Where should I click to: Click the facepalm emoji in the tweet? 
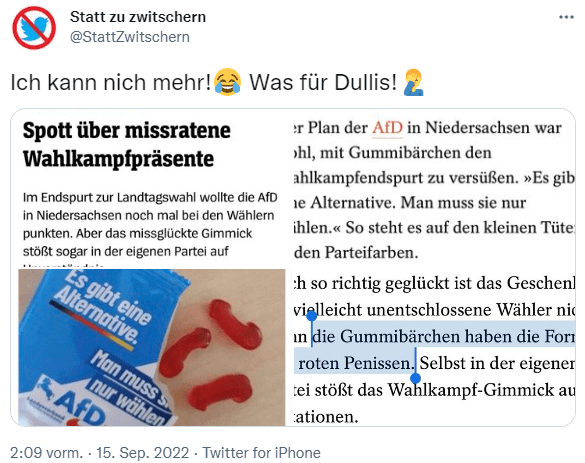point(414,82)
